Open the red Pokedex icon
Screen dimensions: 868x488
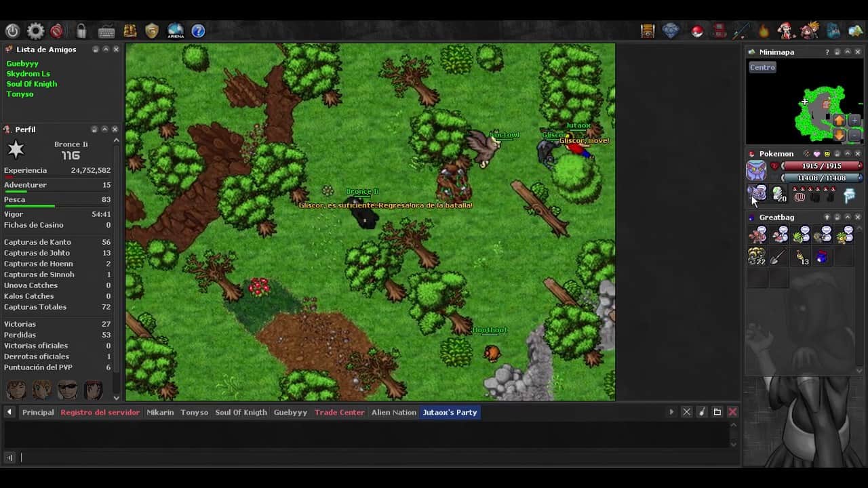(x=719, y=30)
